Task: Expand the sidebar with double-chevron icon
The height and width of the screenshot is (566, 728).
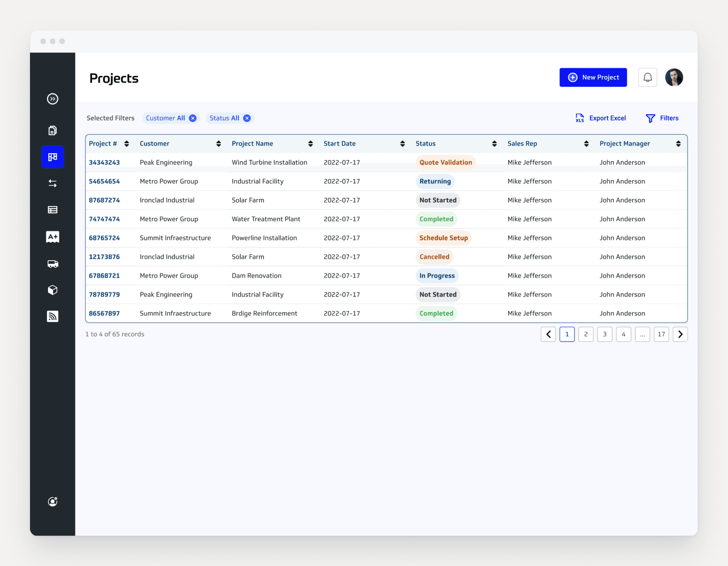Action: pyautogui.click(x=52, y=99)
